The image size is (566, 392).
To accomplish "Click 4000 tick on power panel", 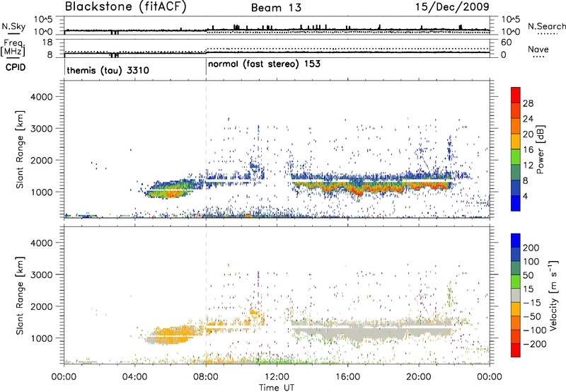I will click(42, 97).
